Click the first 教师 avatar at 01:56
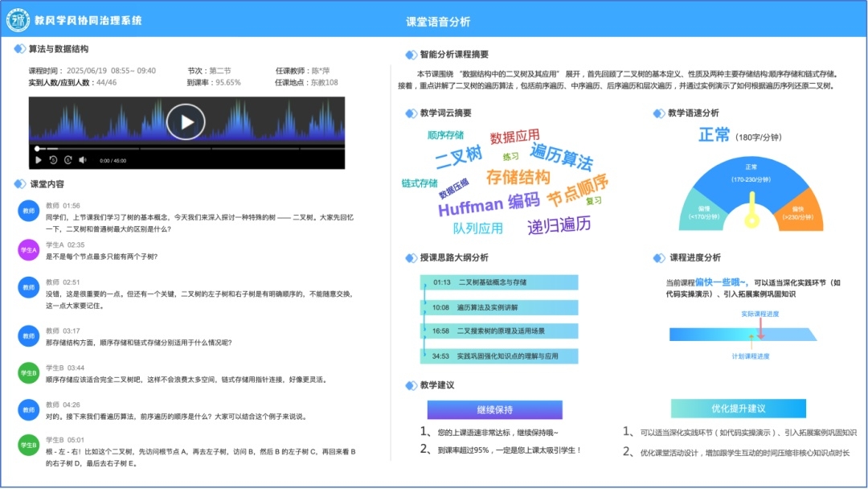The height and width of the screenshot is (489, 868). point(28,211)
